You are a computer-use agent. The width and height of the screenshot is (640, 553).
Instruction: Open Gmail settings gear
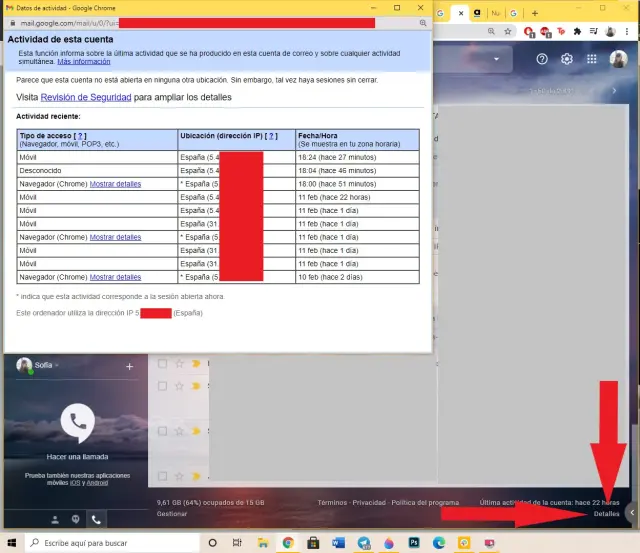tap(567, 59)
